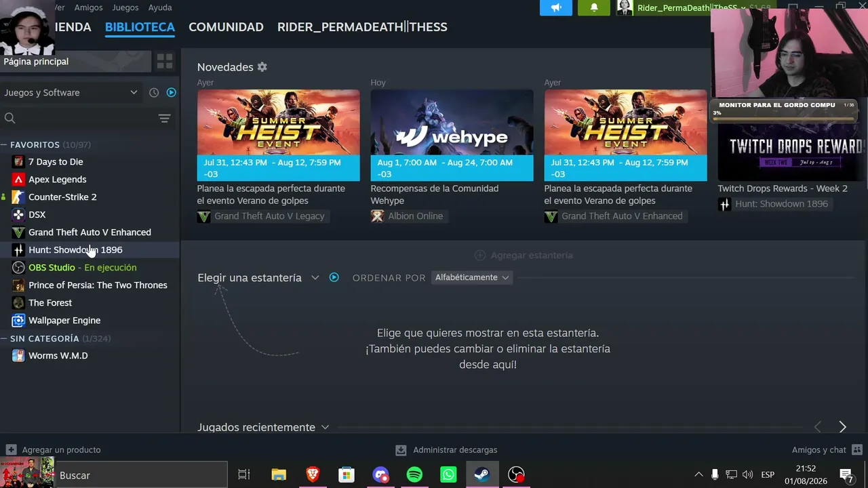Click Agregar un producto
Viewport: 868px width, 488px height.
click(x=54, y=449)
